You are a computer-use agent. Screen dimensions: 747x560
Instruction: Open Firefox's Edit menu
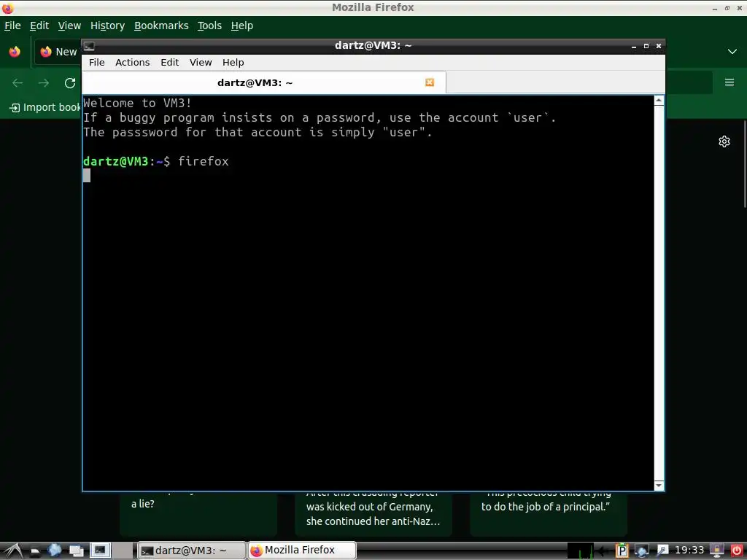tap(39, 26)
